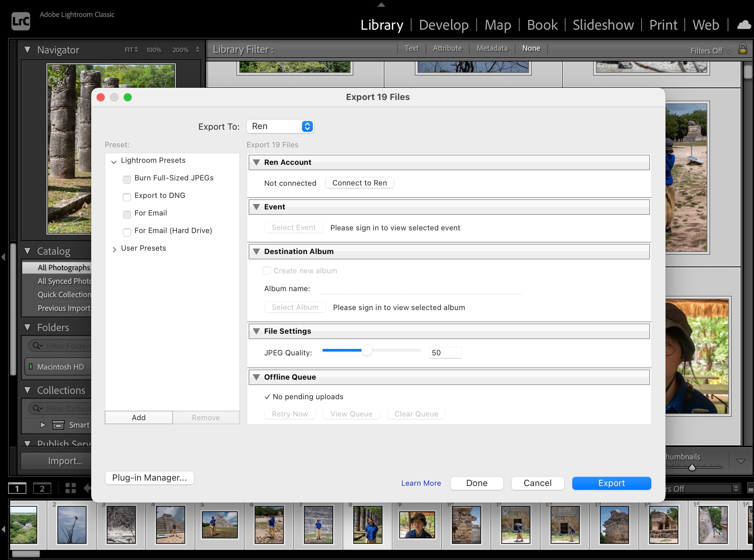Adjust the JPEG Quality slider

click(367, 350)
